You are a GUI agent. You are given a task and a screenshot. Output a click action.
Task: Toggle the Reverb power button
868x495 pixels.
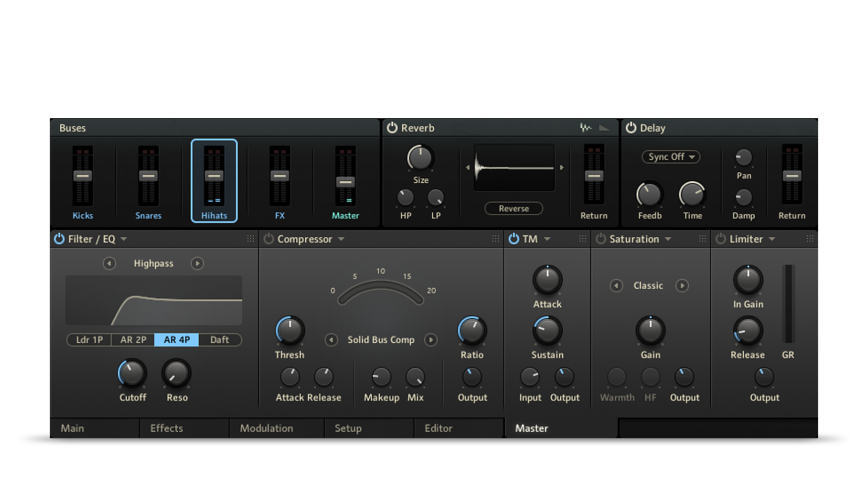(392, 127)
